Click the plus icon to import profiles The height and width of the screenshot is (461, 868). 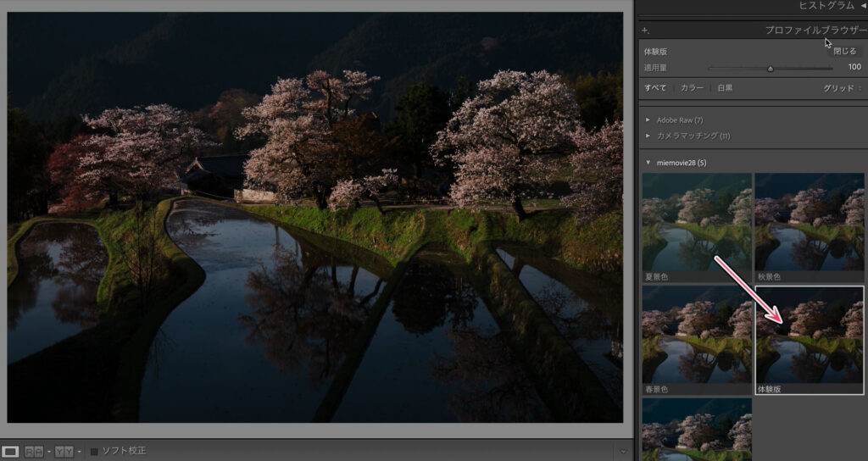pyautogui.click(x=645, y=31)
